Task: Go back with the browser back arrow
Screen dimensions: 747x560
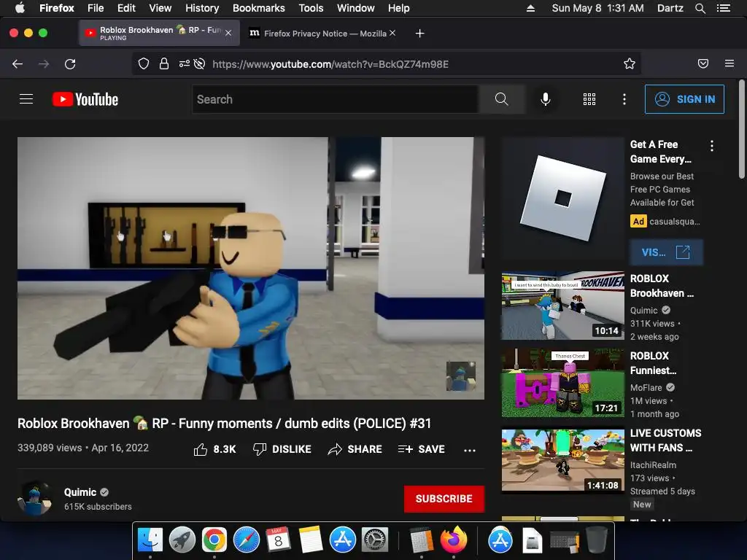Action: 18,64
